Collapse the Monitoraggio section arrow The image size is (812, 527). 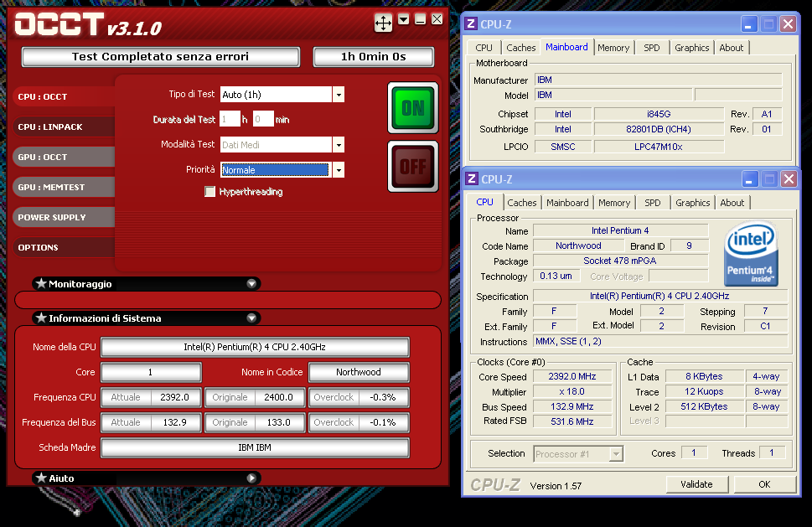[251, 284]
